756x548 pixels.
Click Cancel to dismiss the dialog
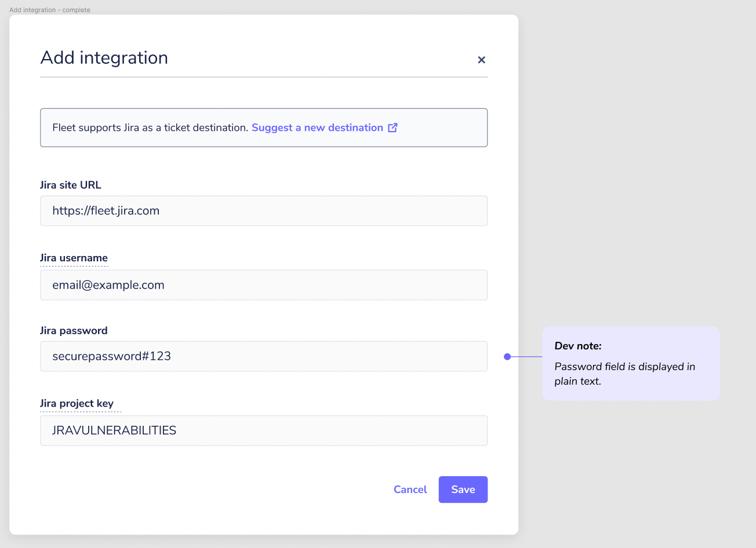pyautogui.click(x=410, y=489)
